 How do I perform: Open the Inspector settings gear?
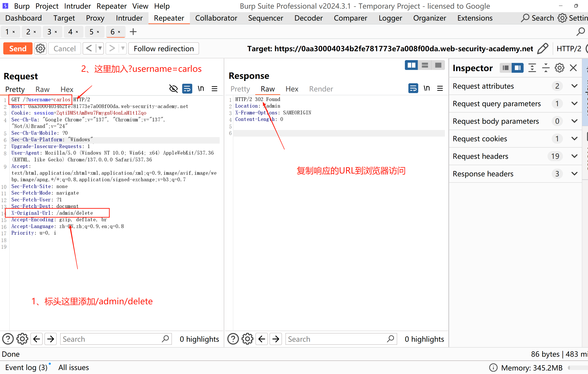(x=559, y=68)
